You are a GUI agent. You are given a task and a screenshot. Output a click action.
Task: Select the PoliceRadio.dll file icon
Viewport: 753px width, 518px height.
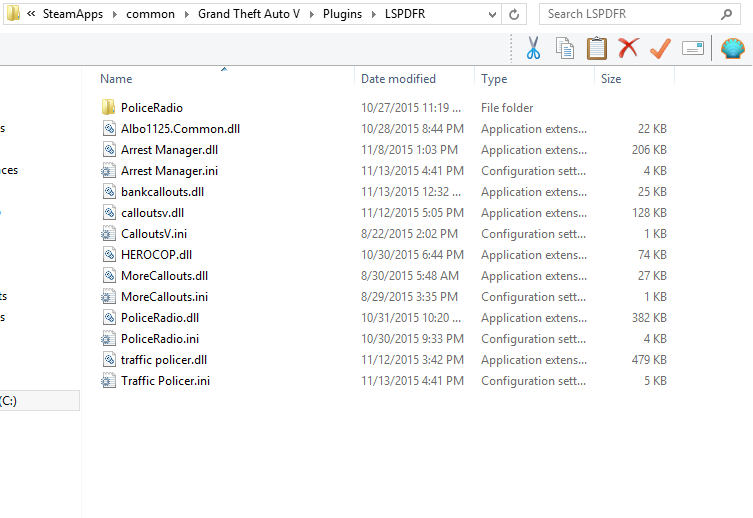tap(109, 317)
